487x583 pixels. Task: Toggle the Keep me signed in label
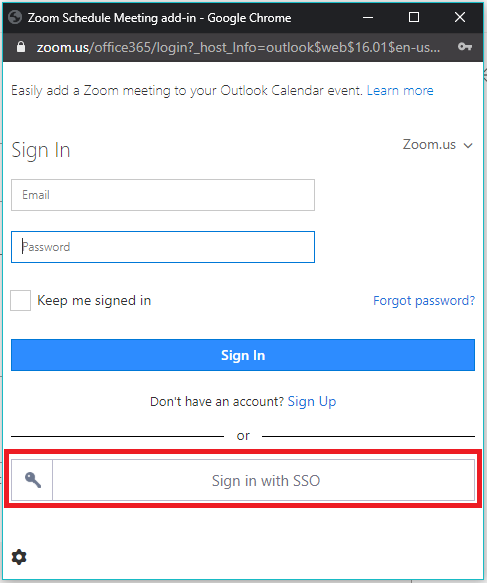(x=94, y=300)
